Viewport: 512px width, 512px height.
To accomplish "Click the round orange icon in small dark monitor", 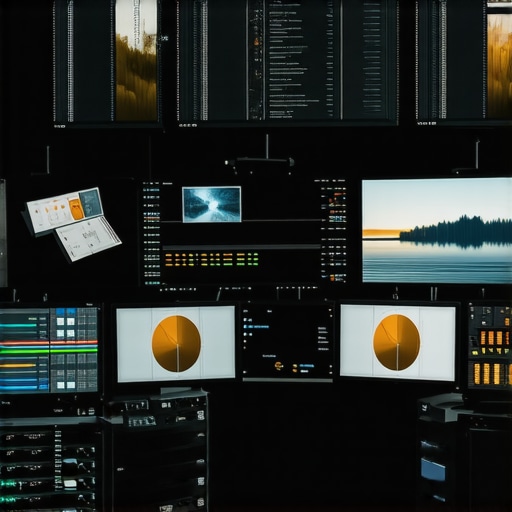I will 279,366.
